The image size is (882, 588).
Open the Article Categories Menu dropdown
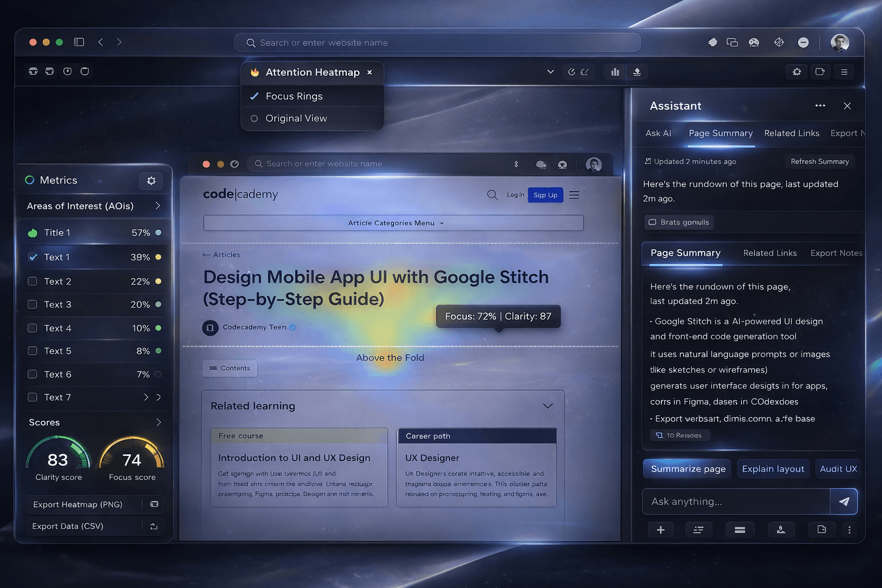393,223
